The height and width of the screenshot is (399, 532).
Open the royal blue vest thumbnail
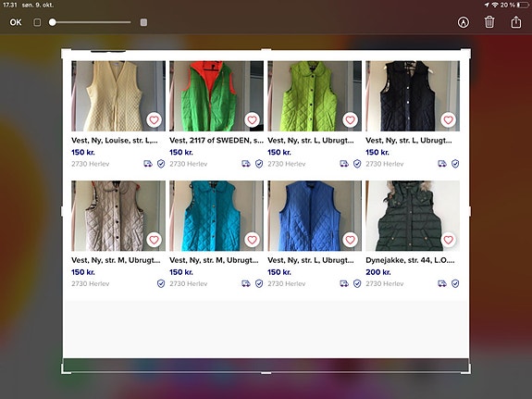tap(315, 216)
